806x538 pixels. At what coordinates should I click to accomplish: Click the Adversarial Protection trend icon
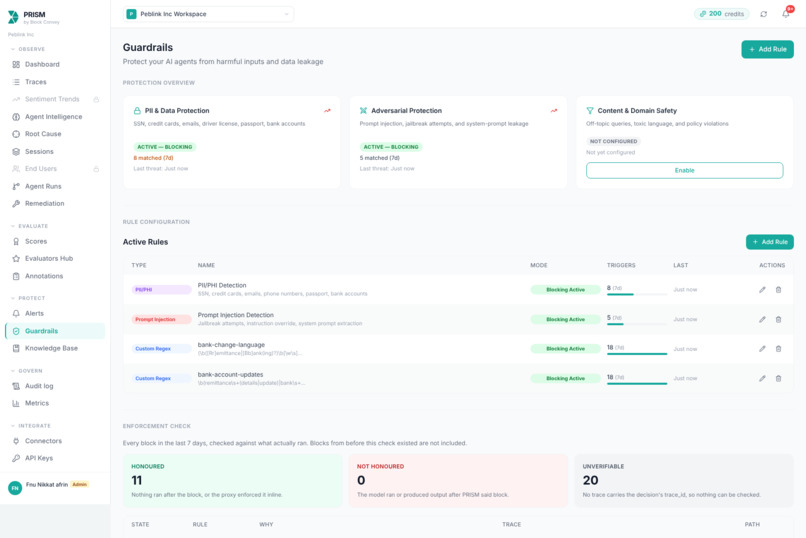[x=554, y=110]
